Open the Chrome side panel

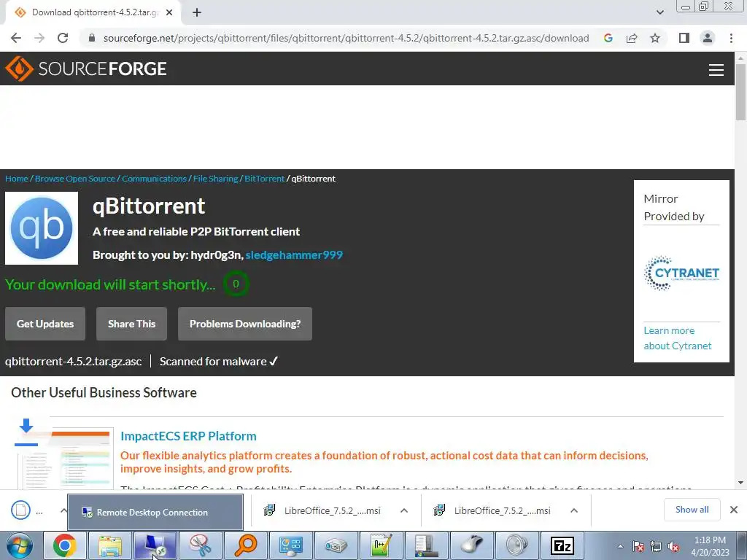tap(684, 38)
